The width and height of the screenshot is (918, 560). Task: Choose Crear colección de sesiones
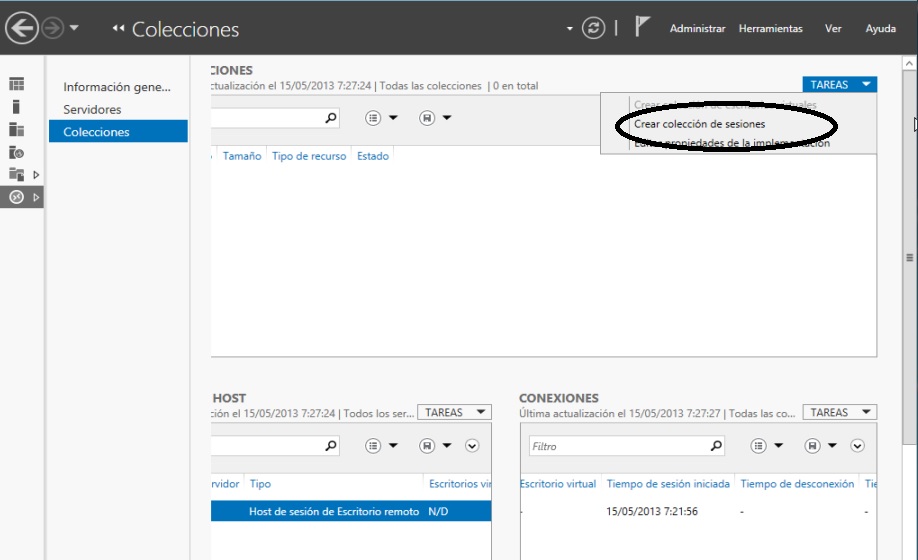(x=699, y=124)
